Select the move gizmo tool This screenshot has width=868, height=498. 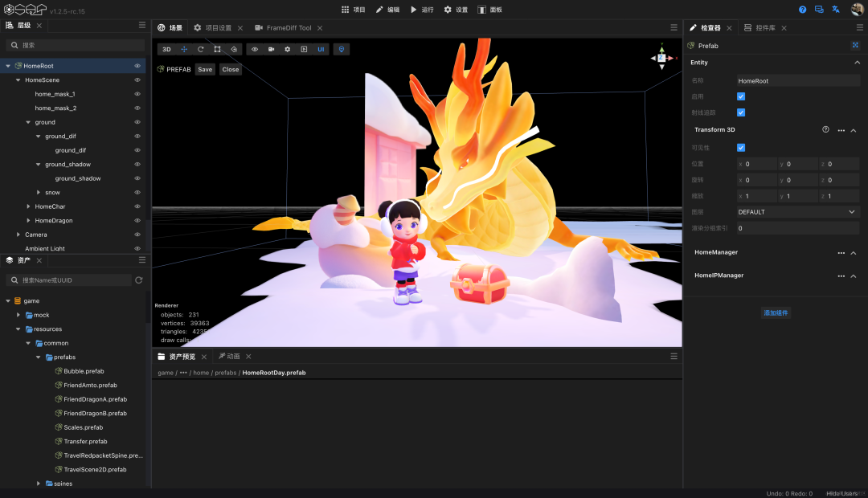(184, 49)
